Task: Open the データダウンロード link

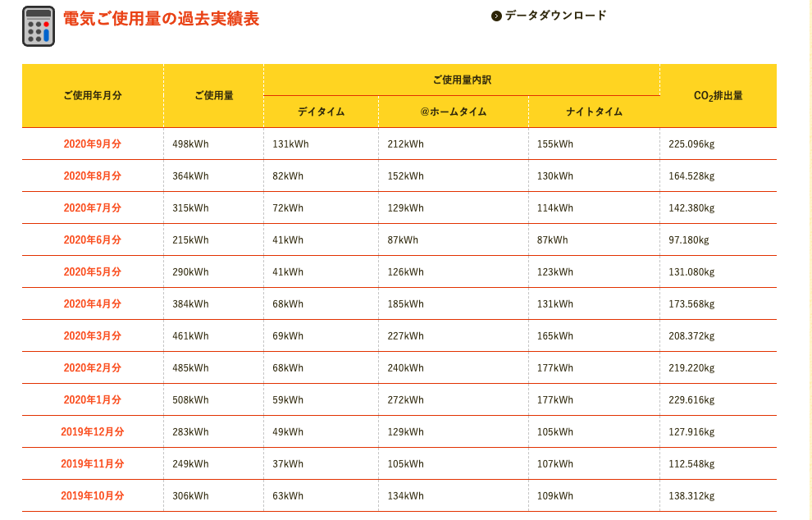Action: [555, 16]
